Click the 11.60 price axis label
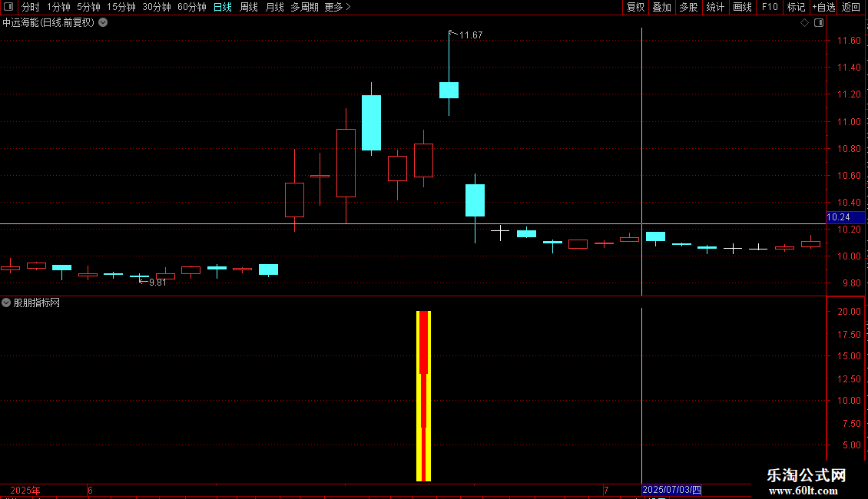The width and height of the screenshot is (868, 499). [x=849, y=41]
